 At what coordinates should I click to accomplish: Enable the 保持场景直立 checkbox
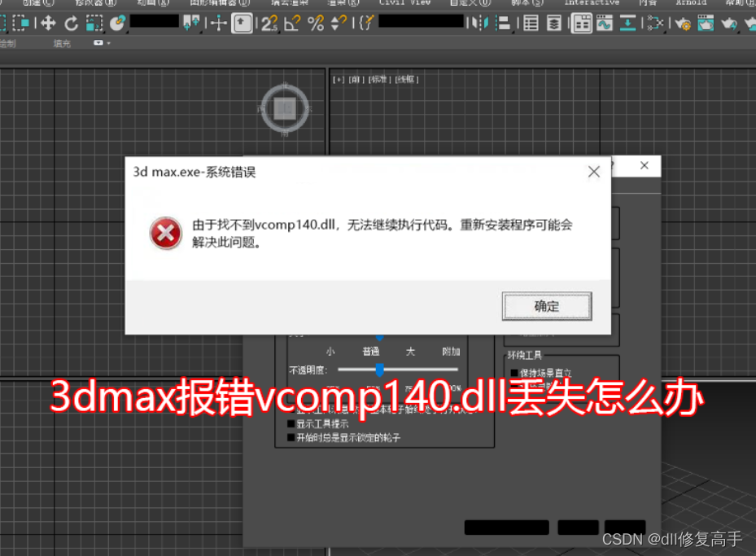pyautogui.click(x=514, y=373)
